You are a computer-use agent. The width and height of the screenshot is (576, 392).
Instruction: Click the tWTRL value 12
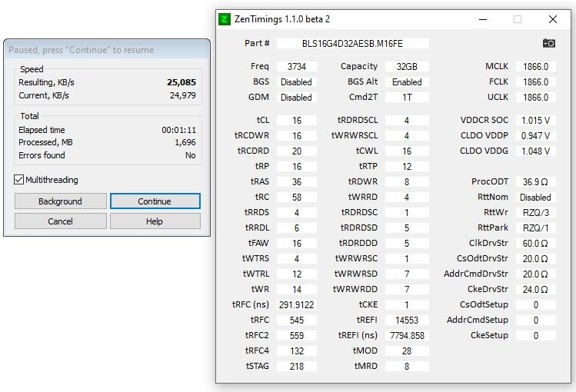tap(297, 274)
